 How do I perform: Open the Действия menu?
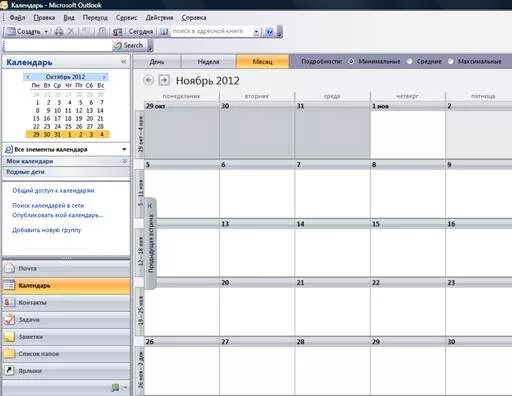(x=159, y=18)
